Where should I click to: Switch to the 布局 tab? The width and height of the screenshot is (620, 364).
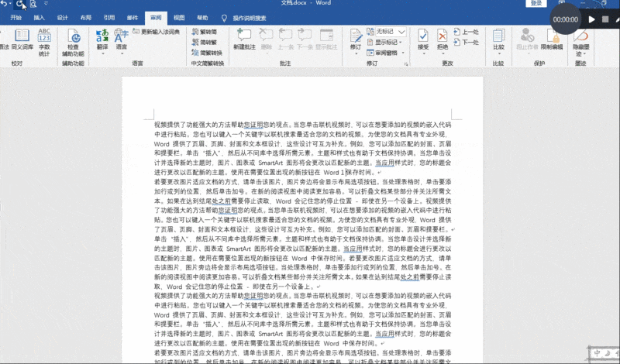(x=86, y=18)
